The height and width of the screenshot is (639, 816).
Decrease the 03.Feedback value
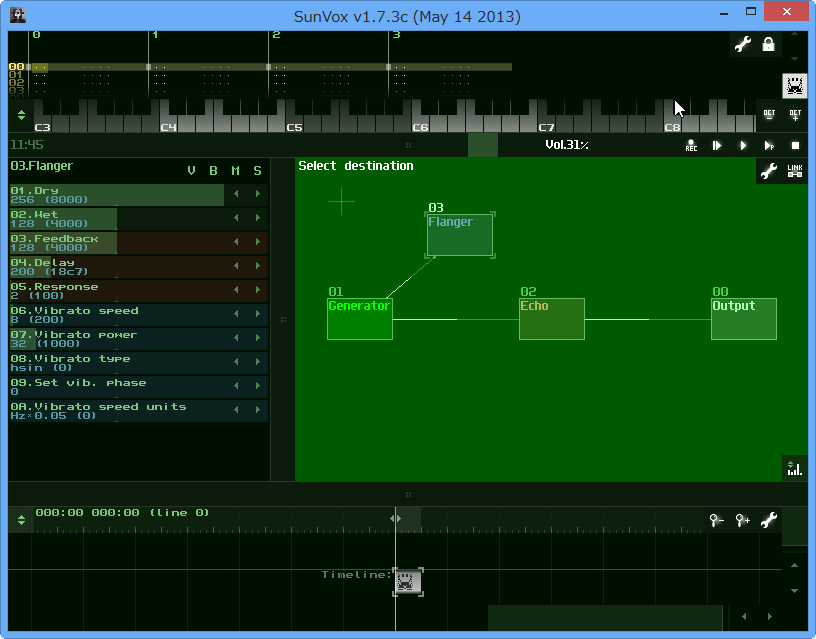pos(236,241)
